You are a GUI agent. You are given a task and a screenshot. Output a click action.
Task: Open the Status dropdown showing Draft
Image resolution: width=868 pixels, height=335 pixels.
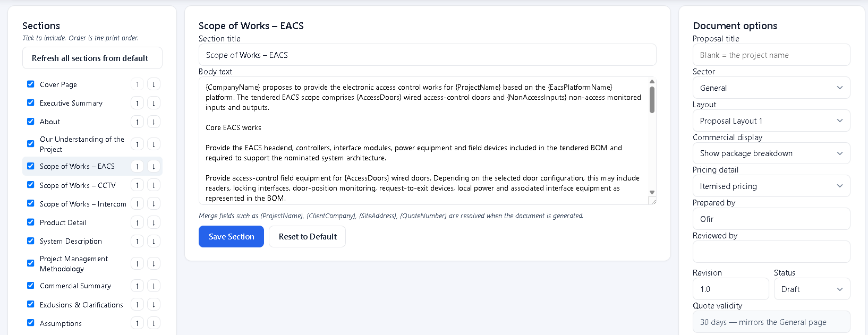(812, 289)
